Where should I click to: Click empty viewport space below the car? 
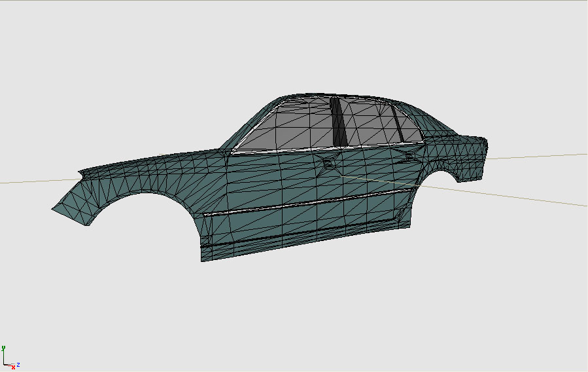(x=294, y=308)
